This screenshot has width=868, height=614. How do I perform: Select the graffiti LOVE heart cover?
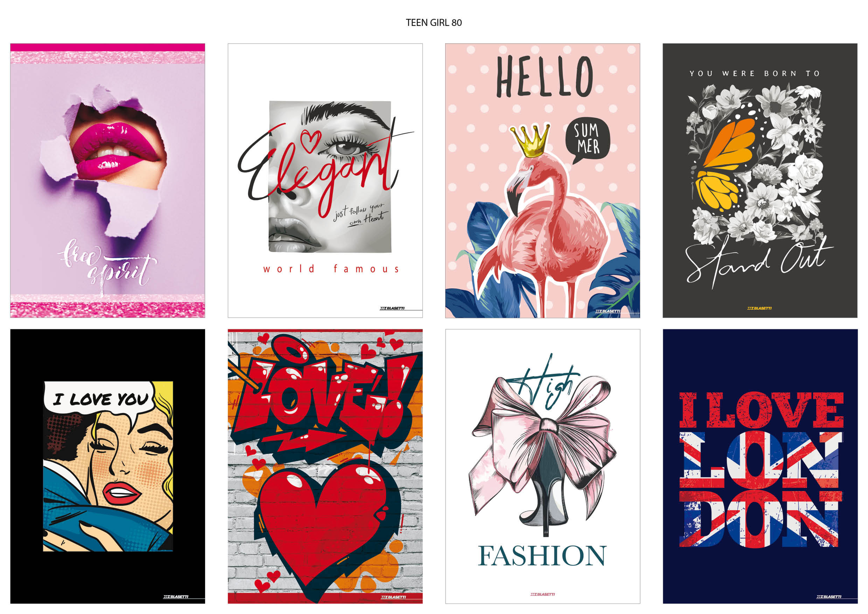pos(325,466)
